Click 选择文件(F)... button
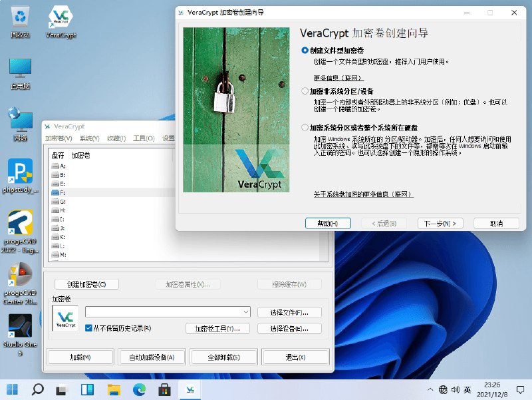This screenshot has height=400, width=532. pyautogui.click(x=289, y=312)
